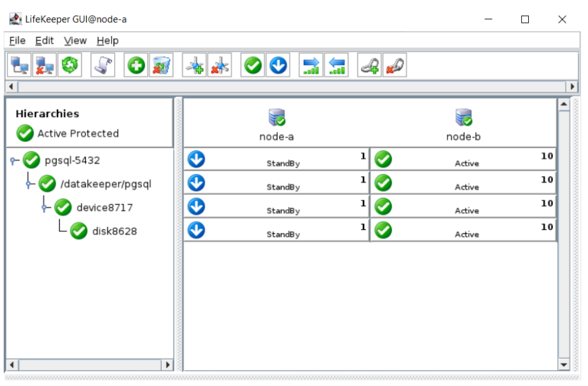The image size is (588, 386).
Task: Select the node-b server icon
Action: 463,117
